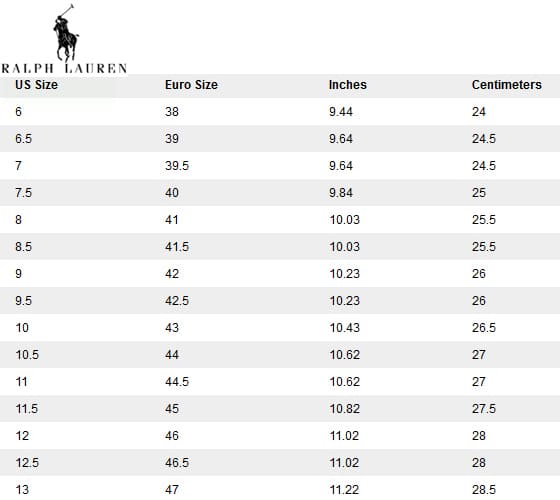Select US size 6 row
The width and height of the screenshot is (560, 500).
[x=280, y=112]
